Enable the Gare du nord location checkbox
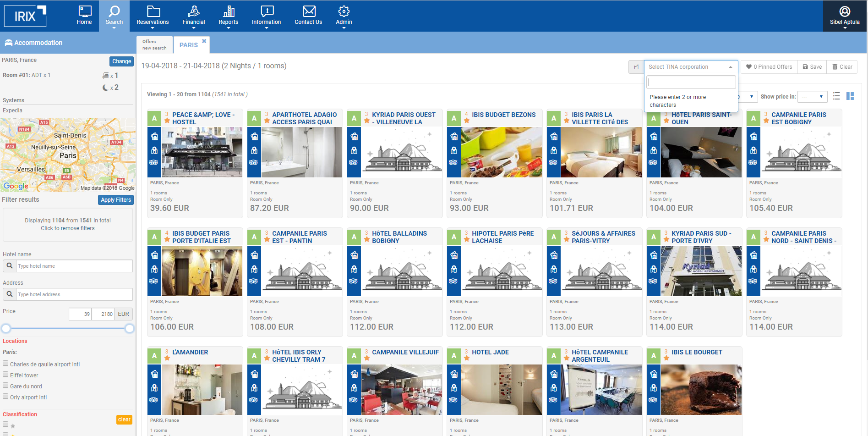Screen dimensions: 868x436 click(x=5, y=386)
